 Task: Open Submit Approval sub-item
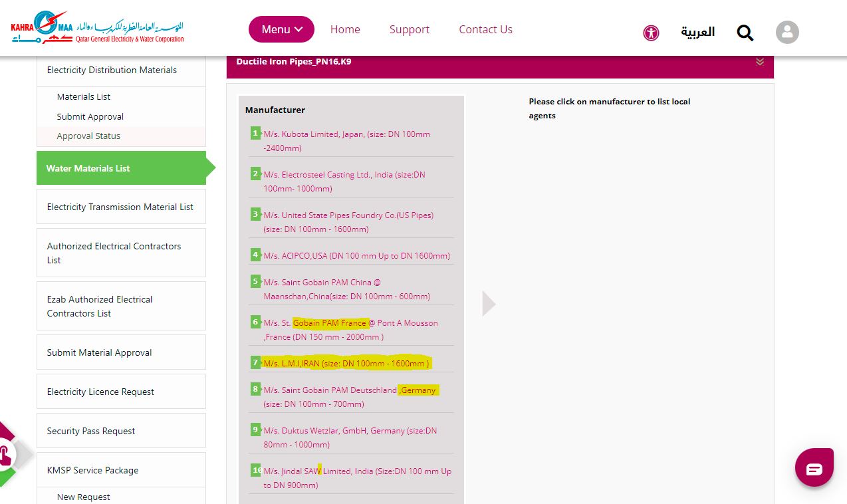(90, 116)
